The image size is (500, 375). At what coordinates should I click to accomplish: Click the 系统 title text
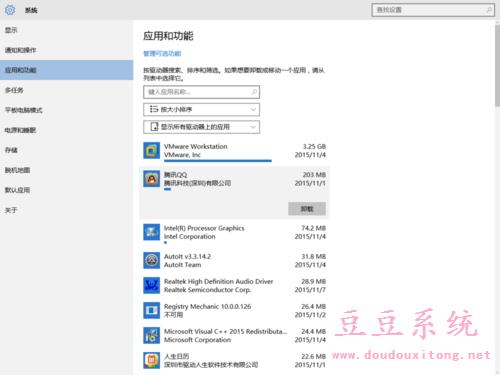(x=31, y=10)
